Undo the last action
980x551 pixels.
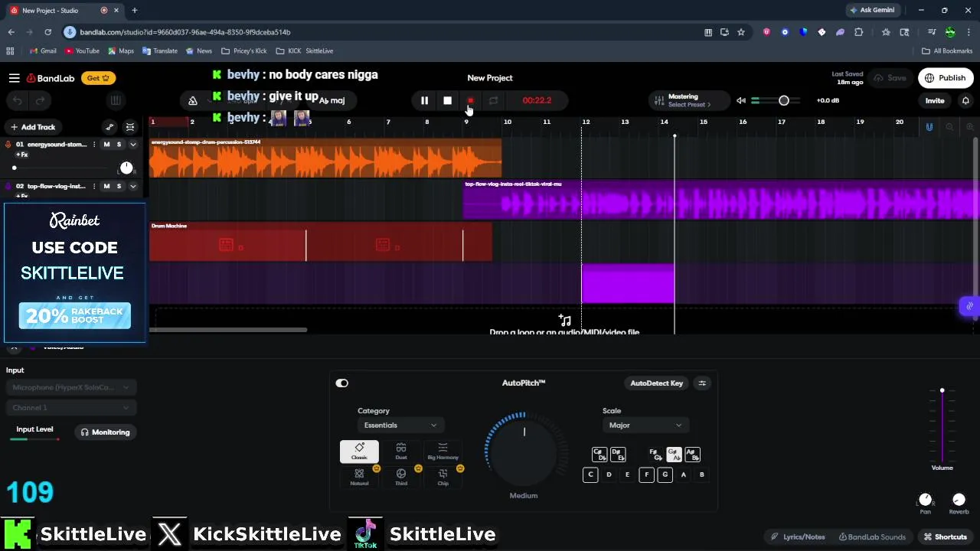tap(17, 100)
